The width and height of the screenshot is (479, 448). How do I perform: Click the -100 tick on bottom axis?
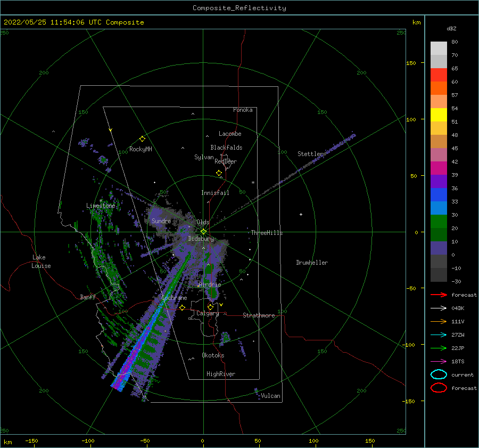[x=88, y=441]
